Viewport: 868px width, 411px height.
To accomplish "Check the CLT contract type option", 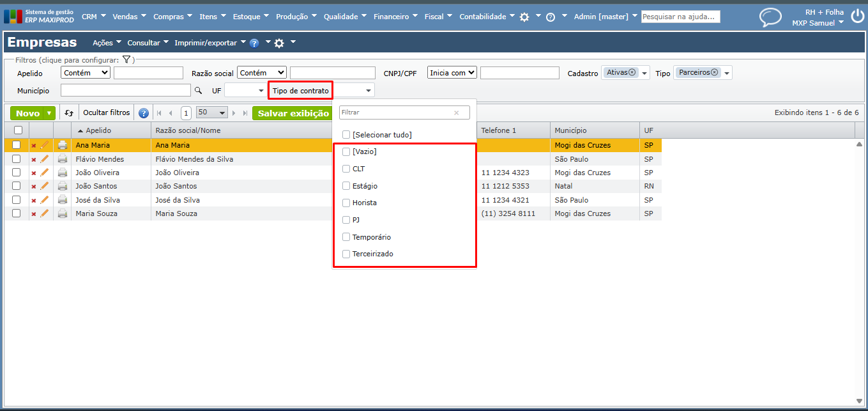I will coord(346,169).
